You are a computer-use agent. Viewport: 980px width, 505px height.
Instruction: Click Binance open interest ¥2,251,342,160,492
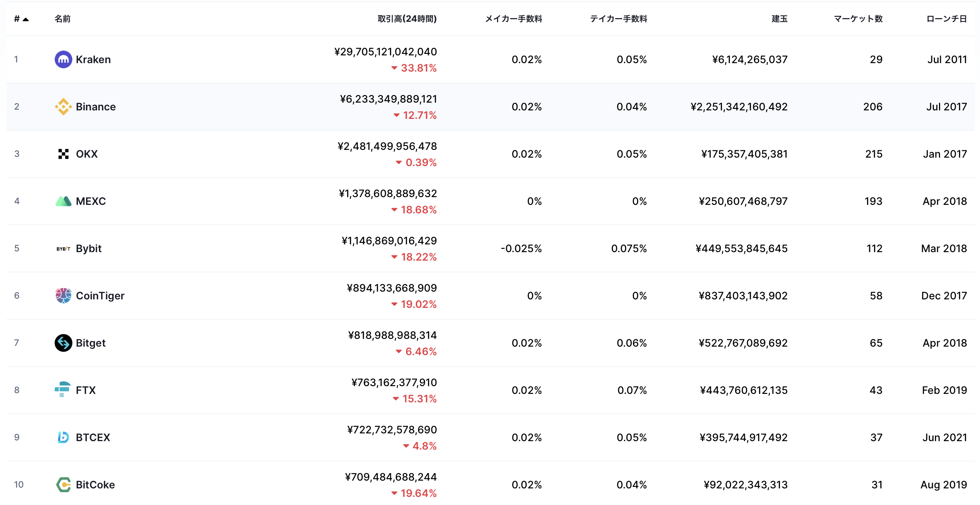pyautogui.click(x=739, y=106)
